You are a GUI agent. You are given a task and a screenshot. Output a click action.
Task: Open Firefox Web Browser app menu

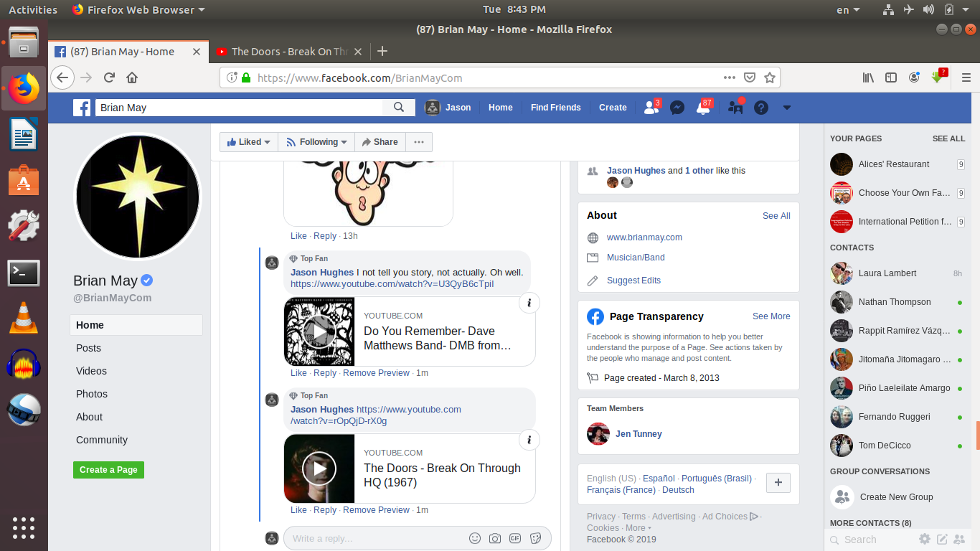(x=138, y=9)
